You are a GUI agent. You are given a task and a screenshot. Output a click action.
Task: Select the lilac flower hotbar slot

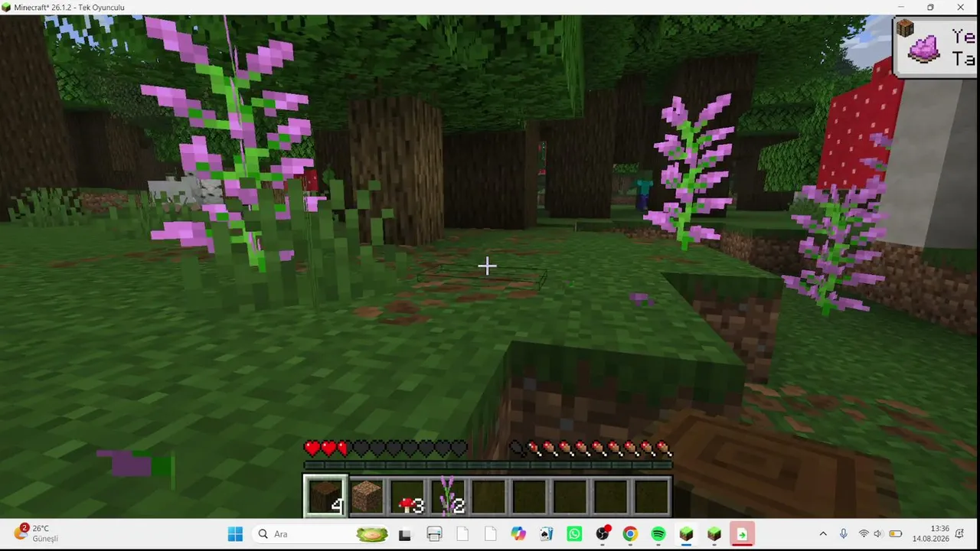click(x=449, y=496)
